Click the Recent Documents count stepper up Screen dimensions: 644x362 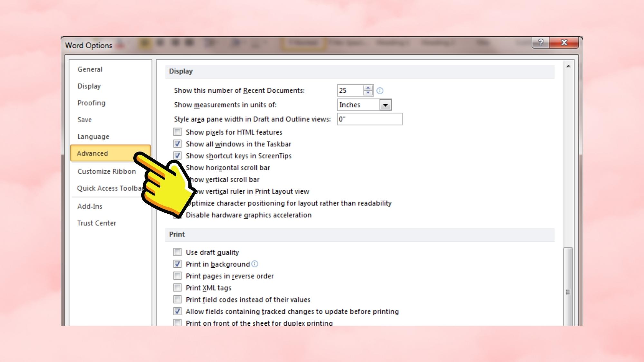pyautogui.click(x=368, y=88)
